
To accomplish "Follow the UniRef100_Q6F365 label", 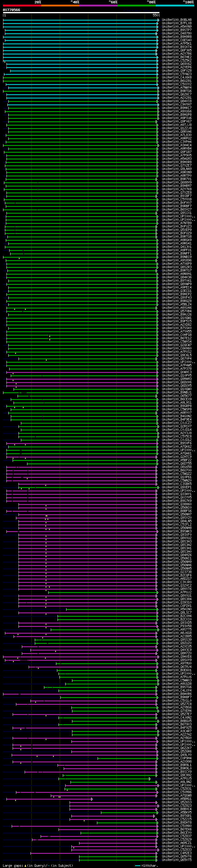I will (x=176, y=50).
